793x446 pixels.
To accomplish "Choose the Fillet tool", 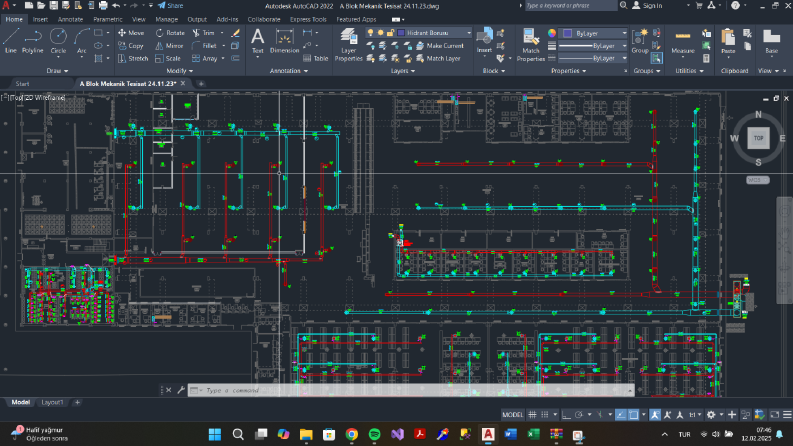I will pyautogui.click(x=204, y=46).
